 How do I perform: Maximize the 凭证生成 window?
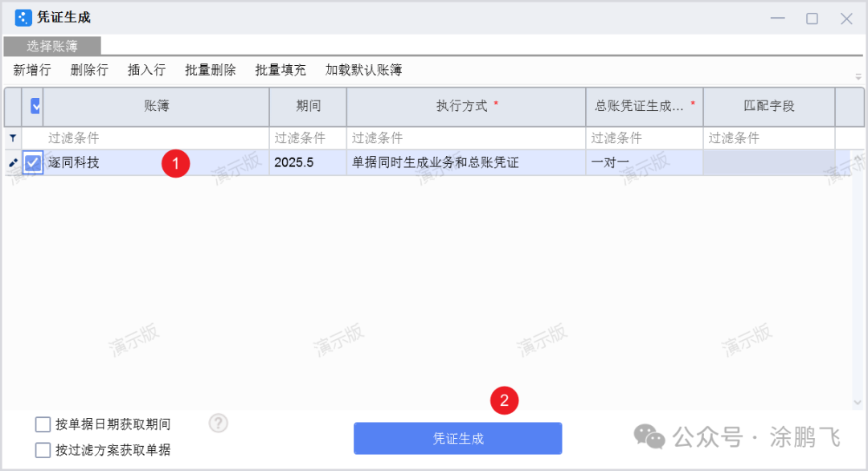click(x=812, y=18)
